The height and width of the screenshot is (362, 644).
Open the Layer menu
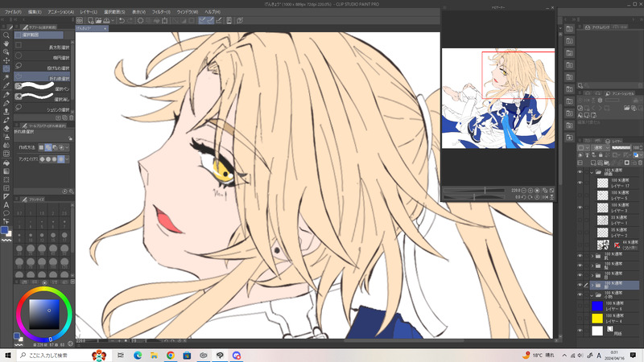coord(89,12)
